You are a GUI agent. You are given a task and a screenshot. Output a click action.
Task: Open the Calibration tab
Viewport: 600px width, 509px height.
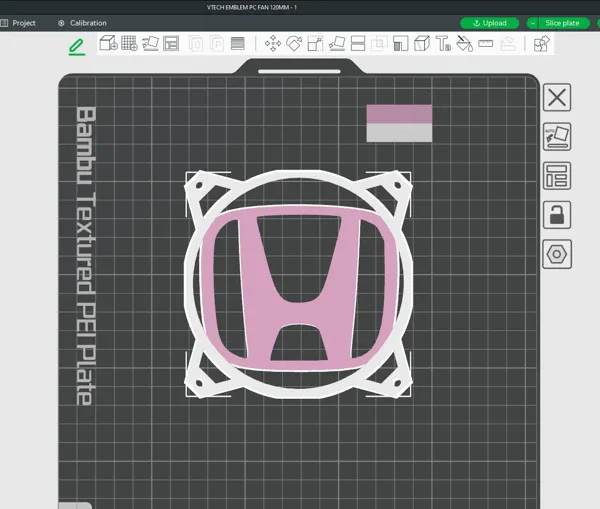82,23
